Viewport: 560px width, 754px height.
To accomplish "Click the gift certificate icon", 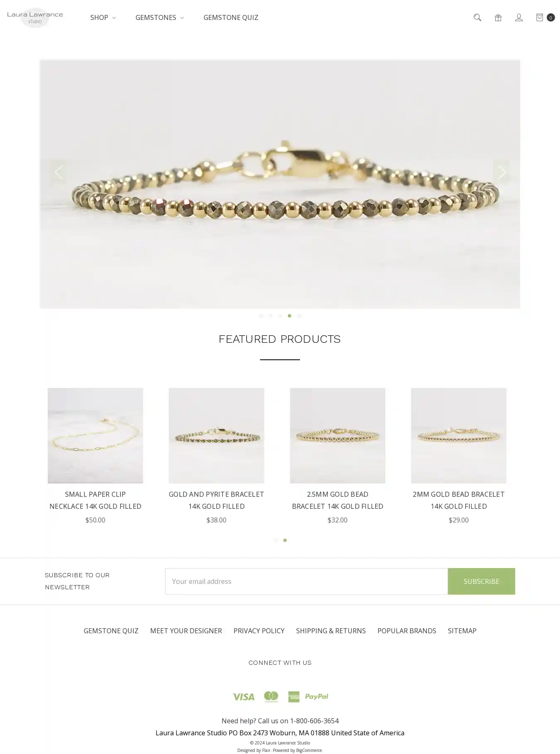I will (498, 17).
